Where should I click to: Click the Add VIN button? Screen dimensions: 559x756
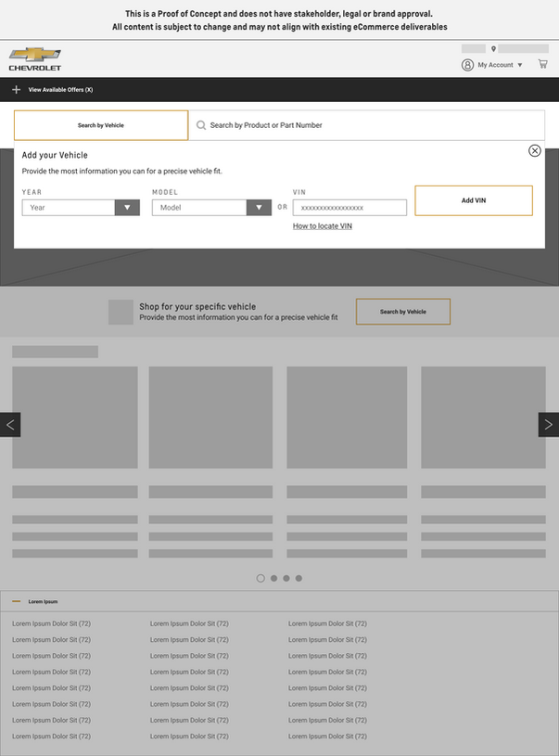pos(474,200)
